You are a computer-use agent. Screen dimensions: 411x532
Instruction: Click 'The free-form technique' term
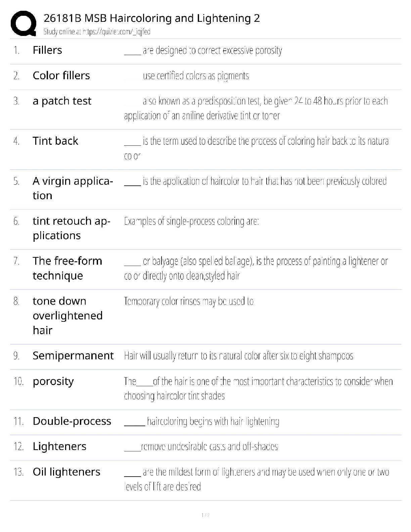click(x=67, y=268)
